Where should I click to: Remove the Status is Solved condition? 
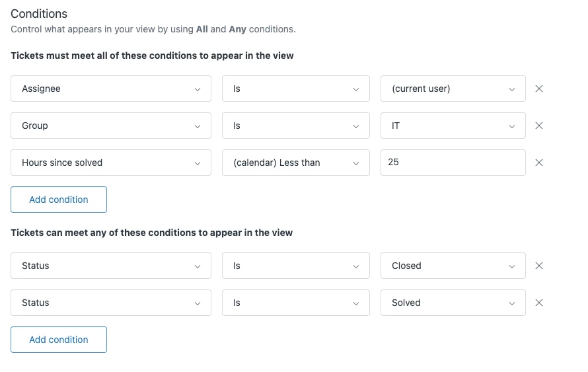click(x=538, y=303)
